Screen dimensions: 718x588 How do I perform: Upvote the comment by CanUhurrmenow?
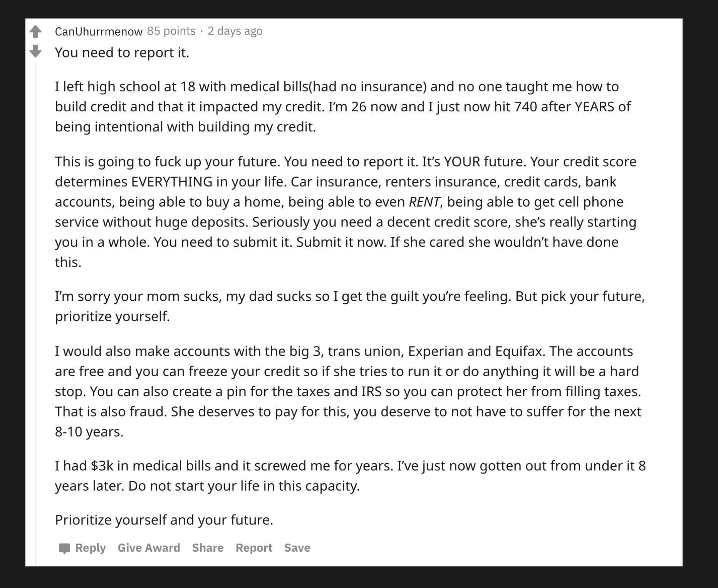35,32
